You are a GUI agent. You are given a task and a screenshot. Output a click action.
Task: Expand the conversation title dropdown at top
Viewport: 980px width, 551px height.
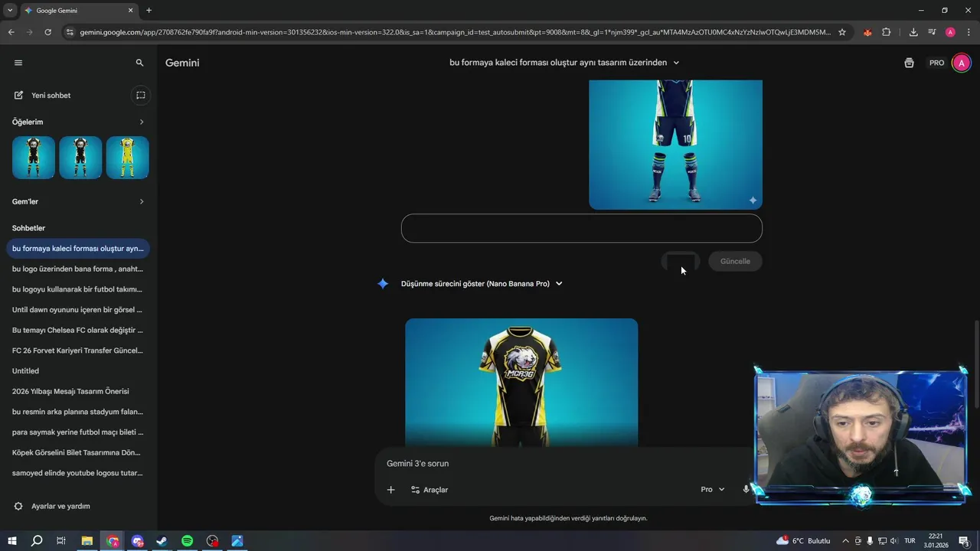coord(676,63)
